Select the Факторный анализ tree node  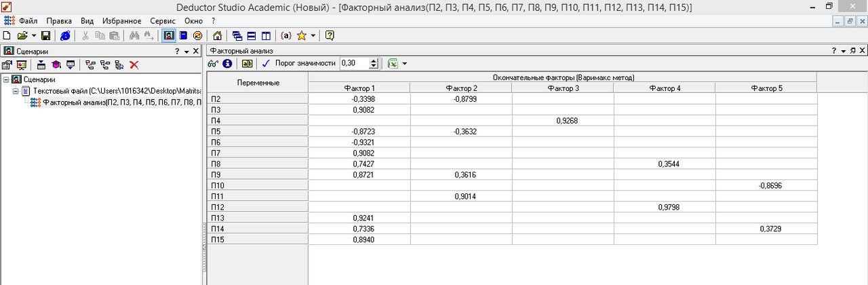click(x=122, y=101)
